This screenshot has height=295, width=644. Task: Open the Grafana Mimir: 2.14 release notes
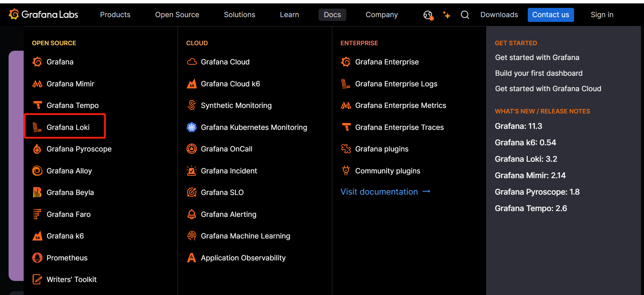[x=530, y=175]
